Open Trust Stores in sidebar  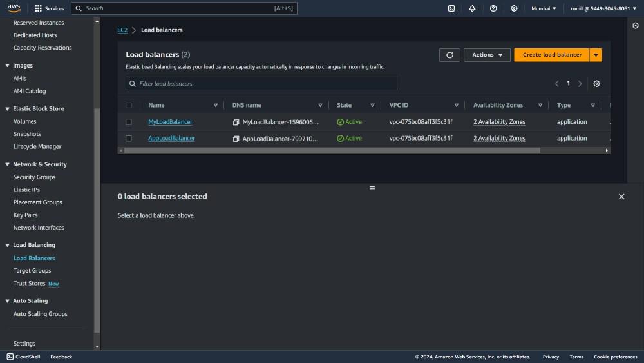(29, 283)
